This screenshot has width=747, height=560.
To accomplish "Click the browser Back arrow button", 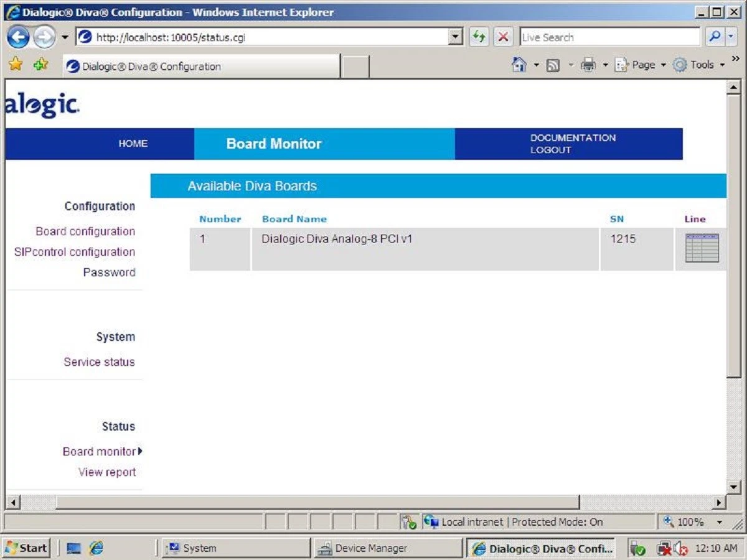I will pos(18,37).
